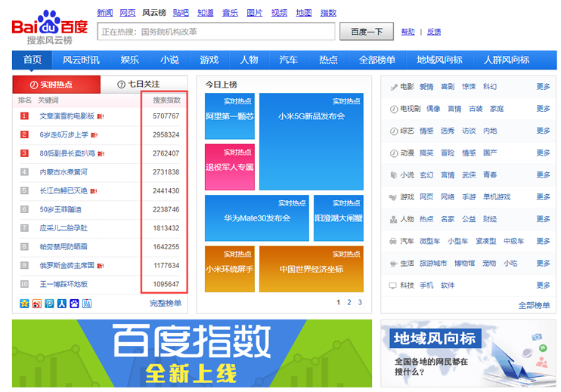561x392 pixels.
Task: Open 更多 in the 电影 row
Action: 543,86
